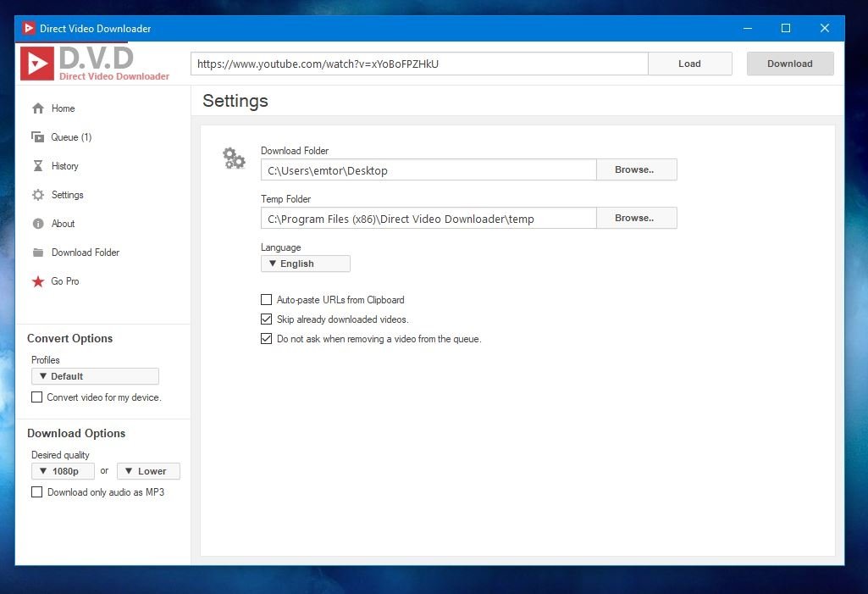
Task: Uncheck Skip already downloaded videos
Action: pyautogui.click(x=266, y=319)
